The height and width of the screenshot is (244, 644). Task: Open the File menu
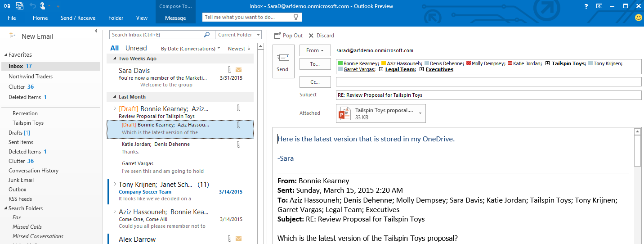[x=12, y=18]
